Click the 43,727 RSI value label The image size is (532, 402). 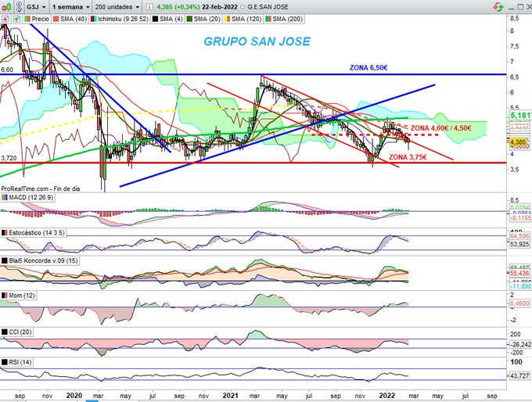pyautogui.click(x=519, y=376)
